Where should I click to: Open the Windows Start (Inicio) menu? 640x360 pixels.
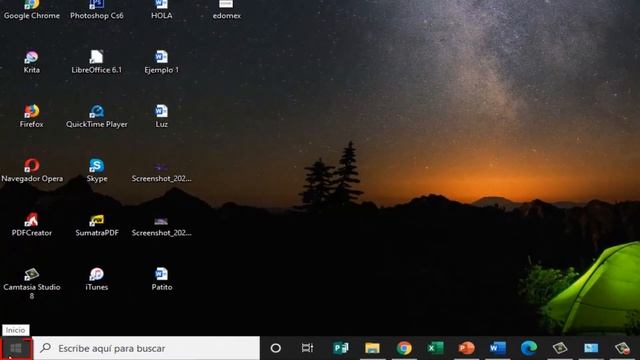click(16, 348)
